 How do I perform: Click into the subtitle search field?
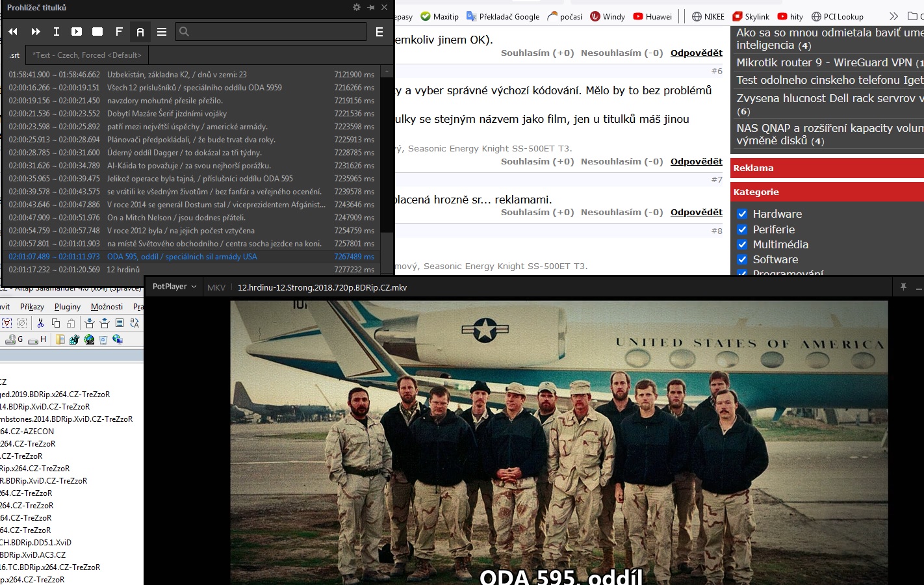click(x=271, y=31)
